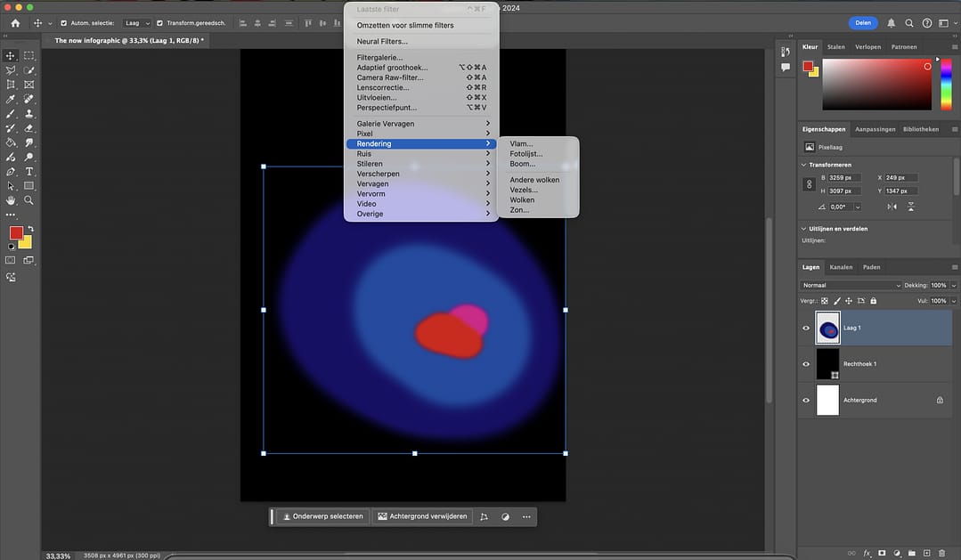Screen dimensions: 961x560
Task: Click the notifications bell icon
Action: pyautogui.click(x=891, y=23)
